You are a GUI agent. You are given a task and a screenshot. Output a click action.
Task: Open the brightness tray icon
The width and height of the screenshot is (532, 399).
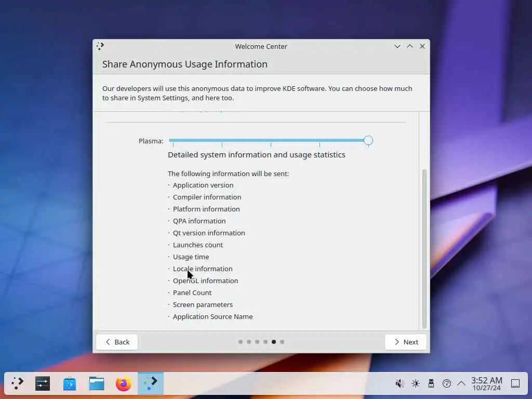pos(415,383)
